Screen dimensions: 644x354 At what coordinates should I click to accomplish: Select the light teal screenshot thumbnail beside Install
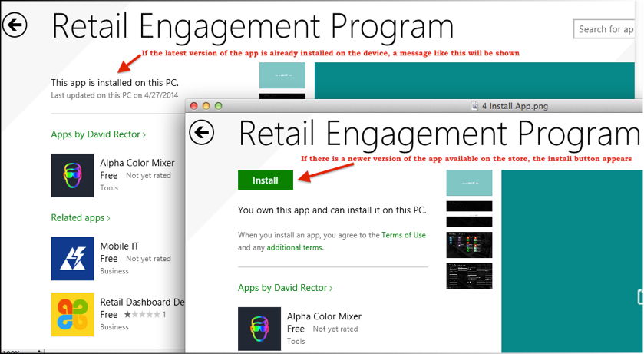[469, 182]
